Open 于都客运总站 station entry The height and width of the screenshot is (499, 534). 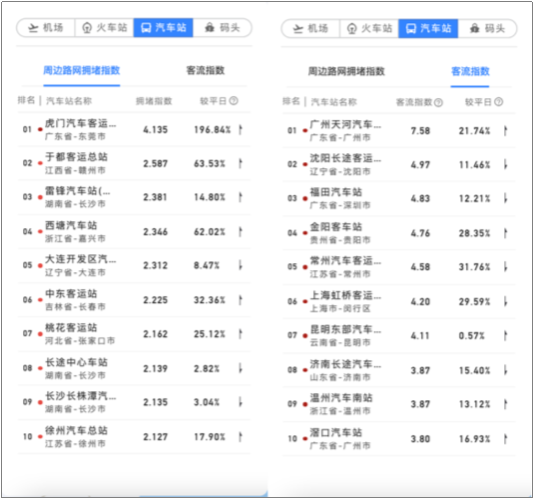coord(76,157)
